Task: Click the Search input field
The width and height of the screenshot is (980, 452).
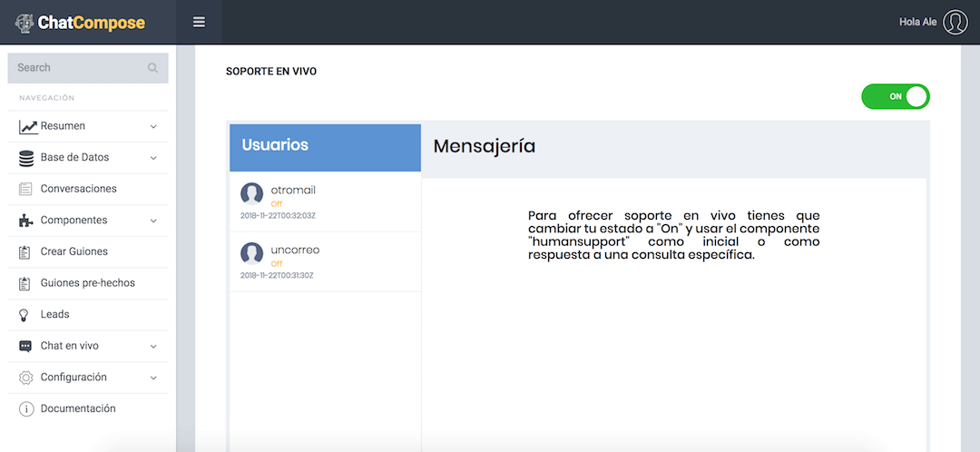Action: (87, 67)
